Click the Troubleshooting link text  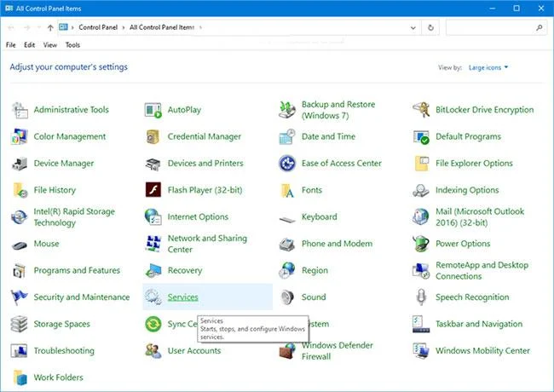[x=64, y=351]
